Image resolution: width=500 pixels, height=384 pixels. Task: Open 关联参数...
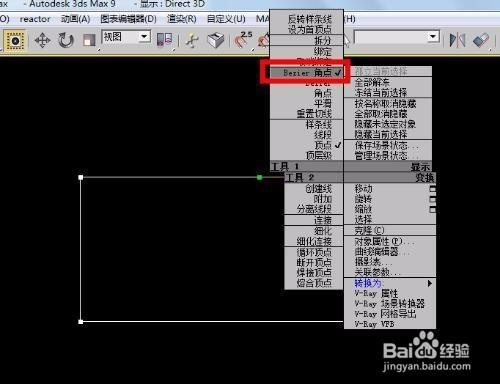click(377, 272)
